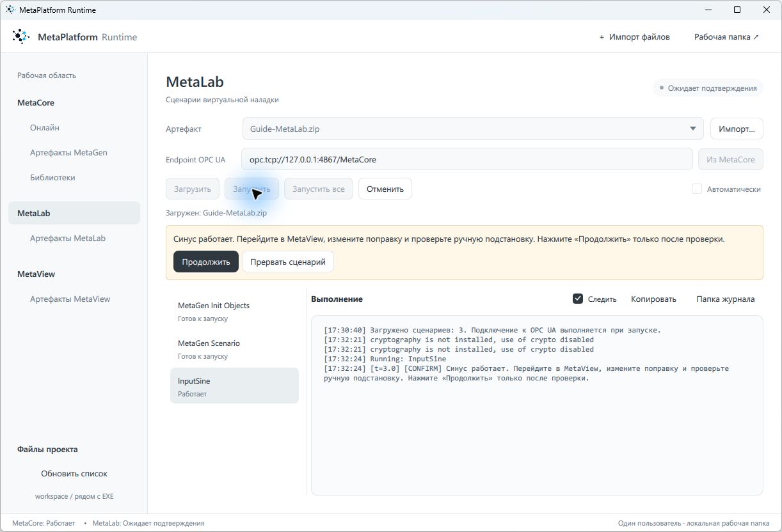Click the title bar app icon
782x532 pixels.
click(10, 10)
